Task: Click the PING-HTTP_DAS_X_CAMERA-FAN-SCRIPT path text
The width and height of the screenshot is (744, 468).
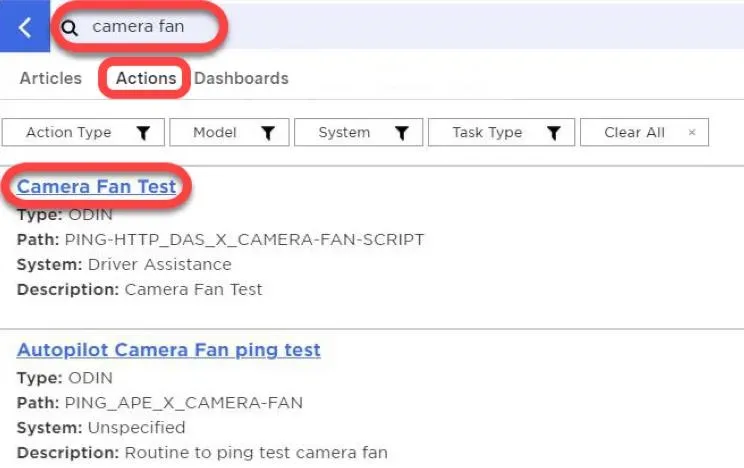Action: tap(244, 240)
